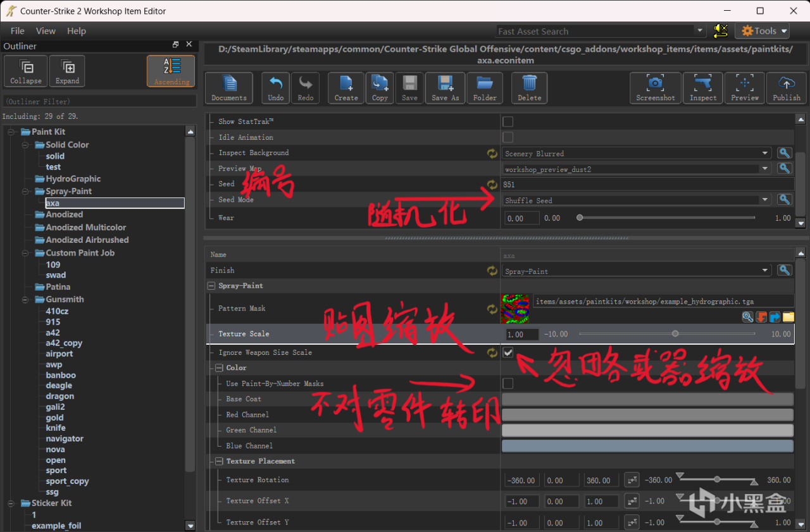Image resolution: width=810 pixels, height=532 pixels.
Task: Uncheck Ignore Weapon Size Scale checkbox
Action: 508,352
